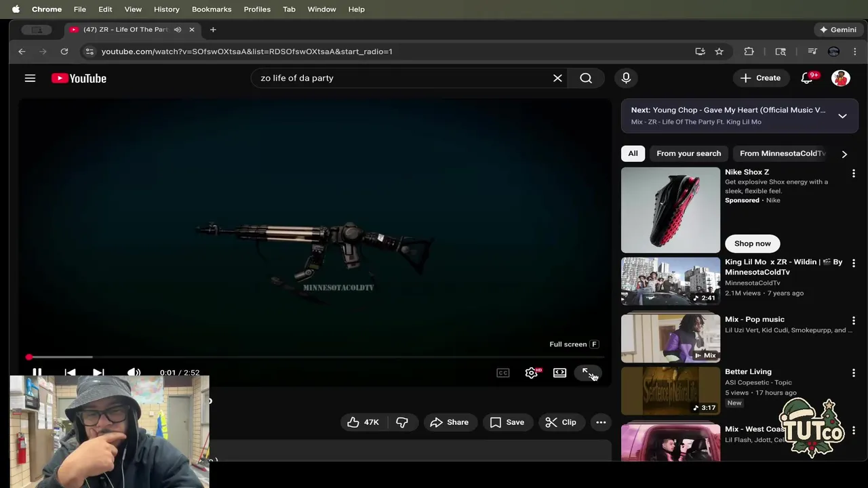
Task: Select the From MinnesotaColdTv chip
Action: pos(782,153)
